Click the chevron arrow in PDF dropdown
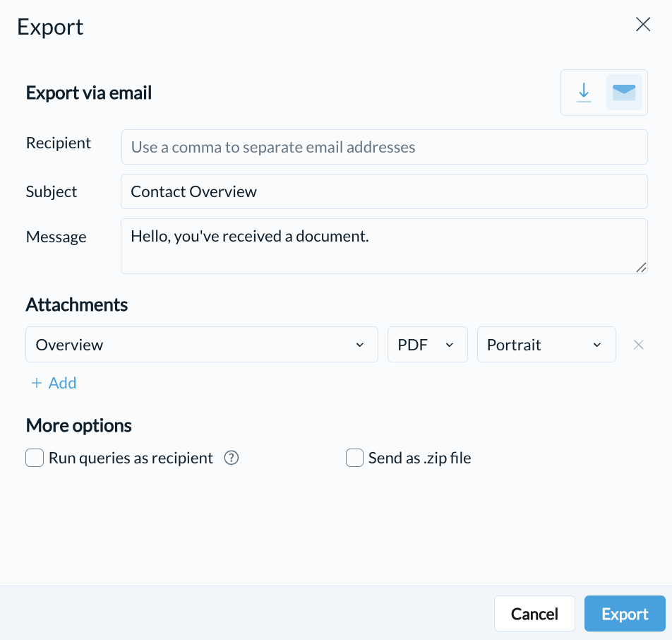 coord(450,345)
